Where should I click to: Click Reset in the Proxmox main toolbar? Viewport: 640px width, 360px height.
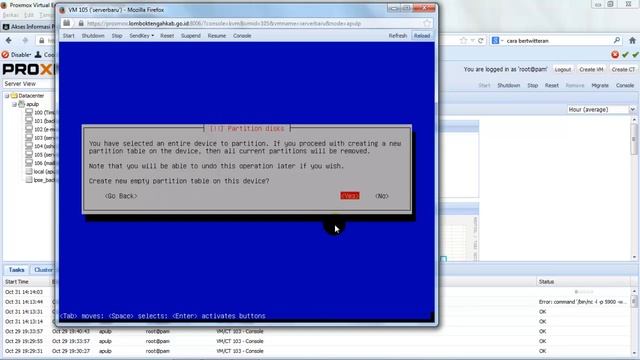coord(551,86)
